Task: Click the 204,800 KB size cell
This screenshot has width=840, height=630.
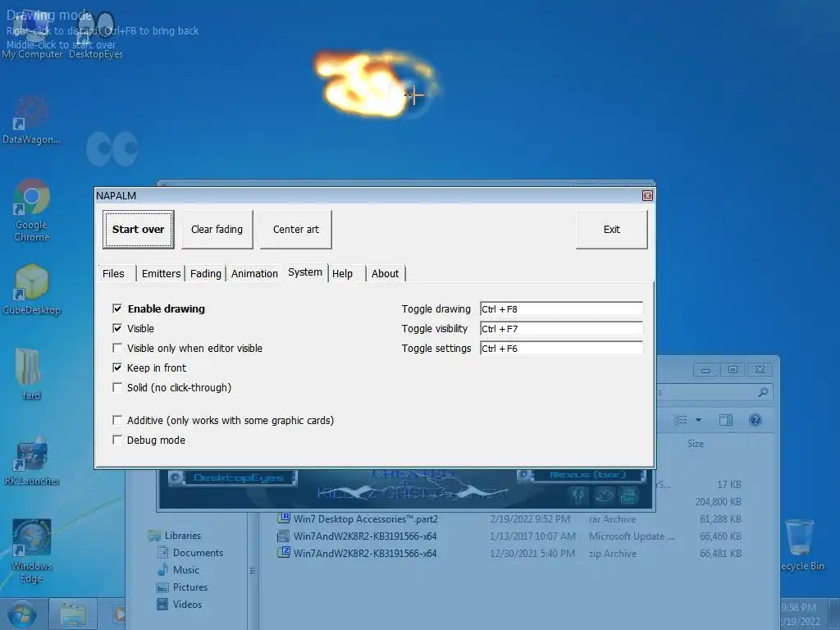Action: [x=718, y=501]
